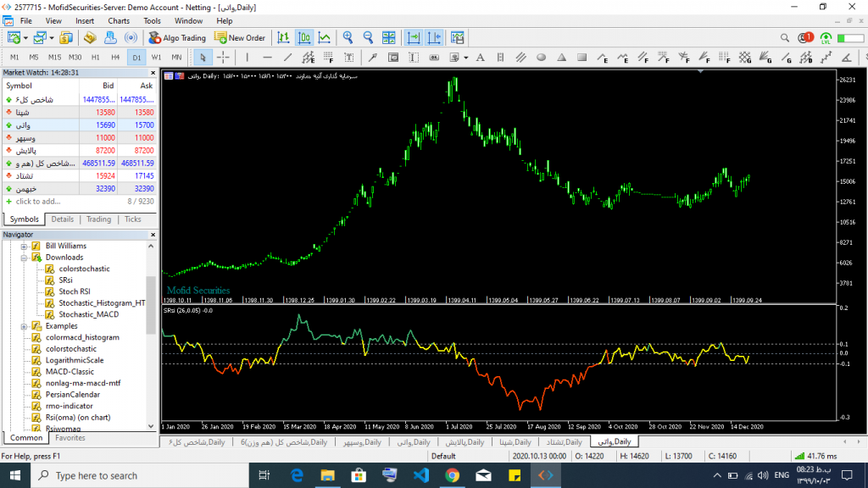Open the Tools menu

point(152,21)
